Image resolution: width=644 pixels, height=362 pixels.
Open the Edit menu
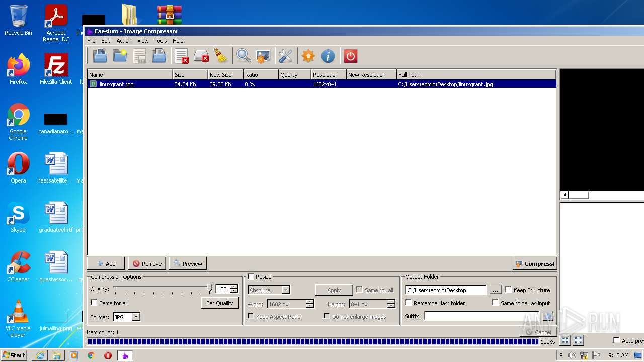[x=106, y=41]
